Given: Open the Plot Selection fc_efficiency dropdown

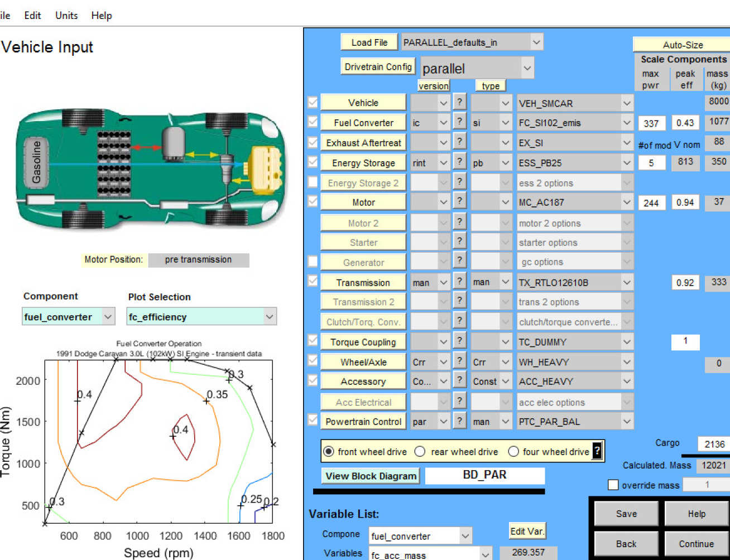Looking at the screenshot, I should click(270, 317).
